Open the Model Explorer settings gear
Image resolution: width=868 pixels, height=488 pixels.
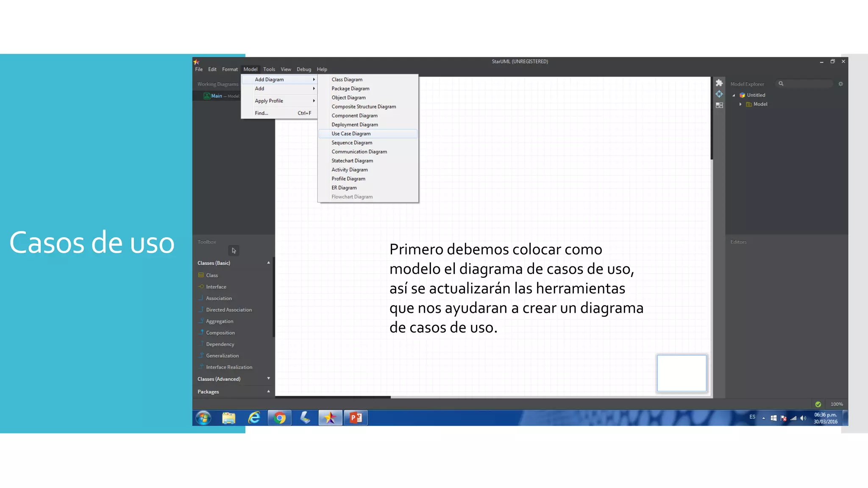[840, 84]
